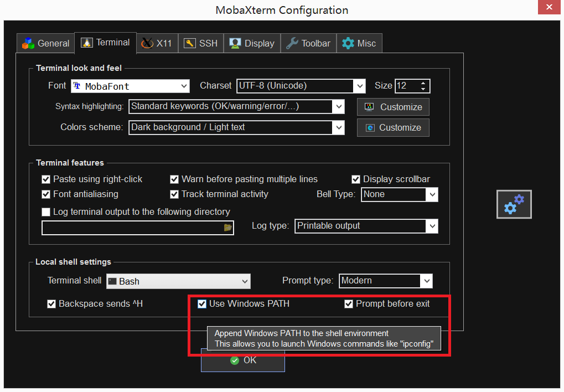Screen dimensions: 564x392
Task: Enable Log terminal output to directory
Action: coord(46,212)
